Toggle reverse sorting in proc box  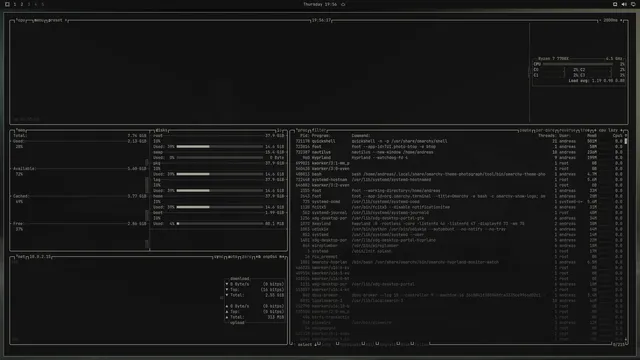[x=567, y=130]
